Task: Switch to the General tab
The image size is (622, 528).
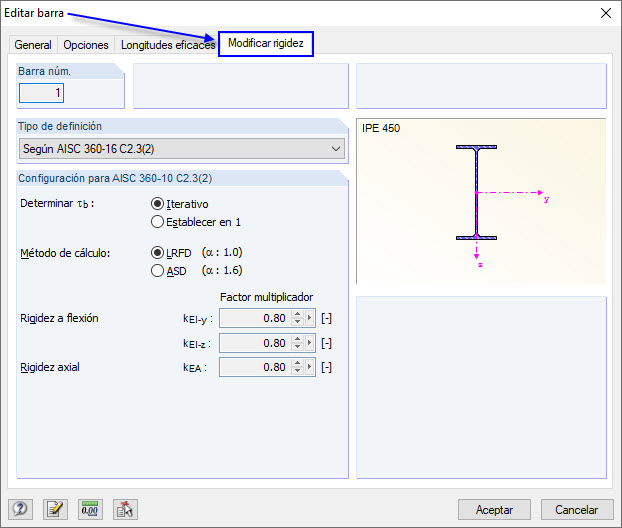Action: tap(33, 45)
